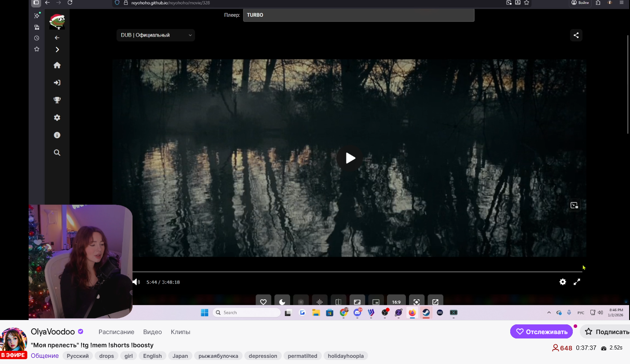Click the Войти sign-in button
This screenshot has height=364, width=630.
580,3
